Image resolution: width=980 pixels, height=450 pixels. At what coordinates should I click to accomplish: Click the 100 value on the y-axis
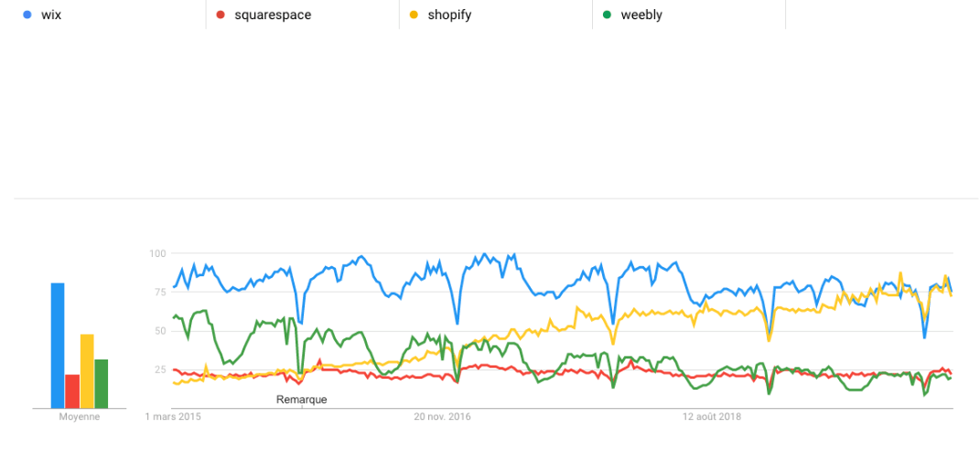tap(157, 253)
